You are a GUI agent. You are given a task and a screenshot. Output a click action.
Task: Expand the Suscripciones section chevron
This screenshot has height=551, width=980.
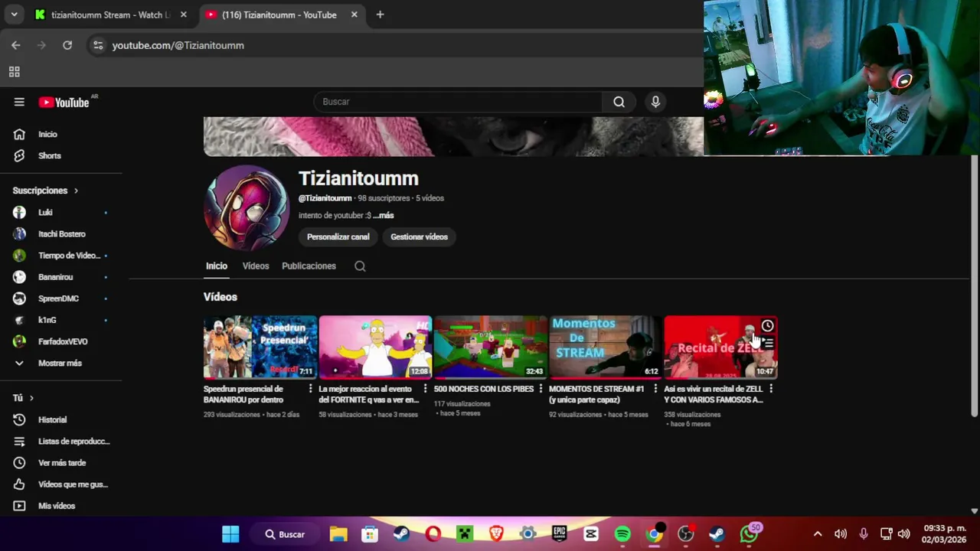point(76,191)
